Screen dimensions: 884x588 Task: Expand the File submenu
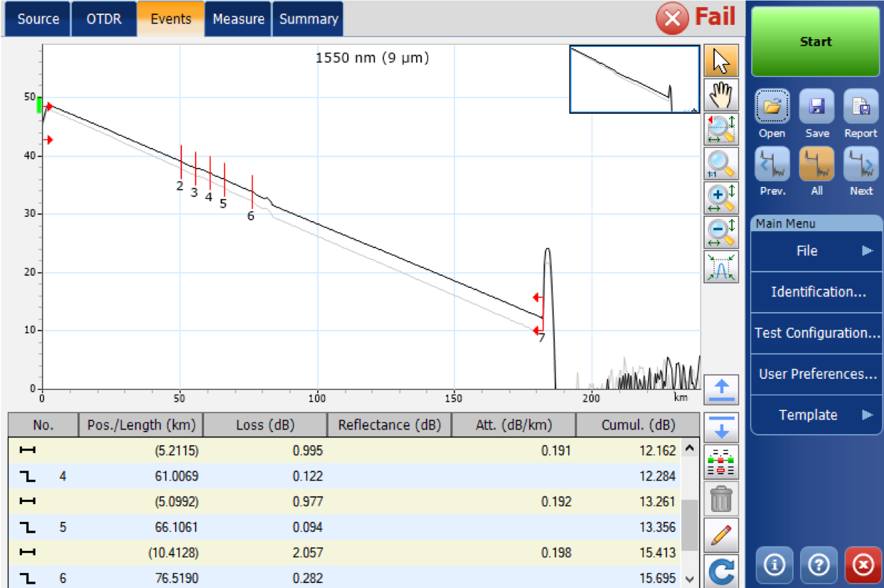(x=816, y=251)
